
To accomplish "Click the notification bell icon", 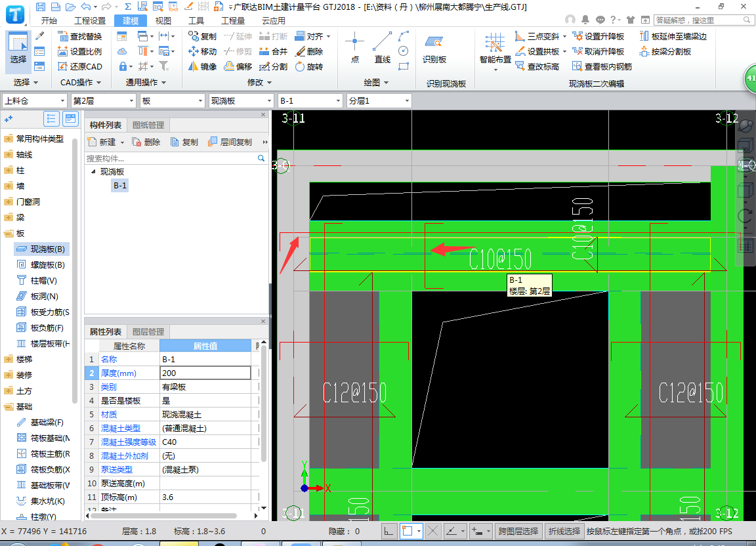I will pyautogui.click(x=585, y=20).
